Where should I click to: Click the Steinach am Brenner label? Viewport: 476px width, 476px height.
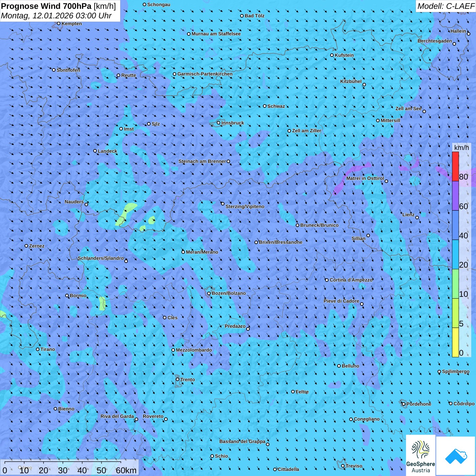point(202,161)
